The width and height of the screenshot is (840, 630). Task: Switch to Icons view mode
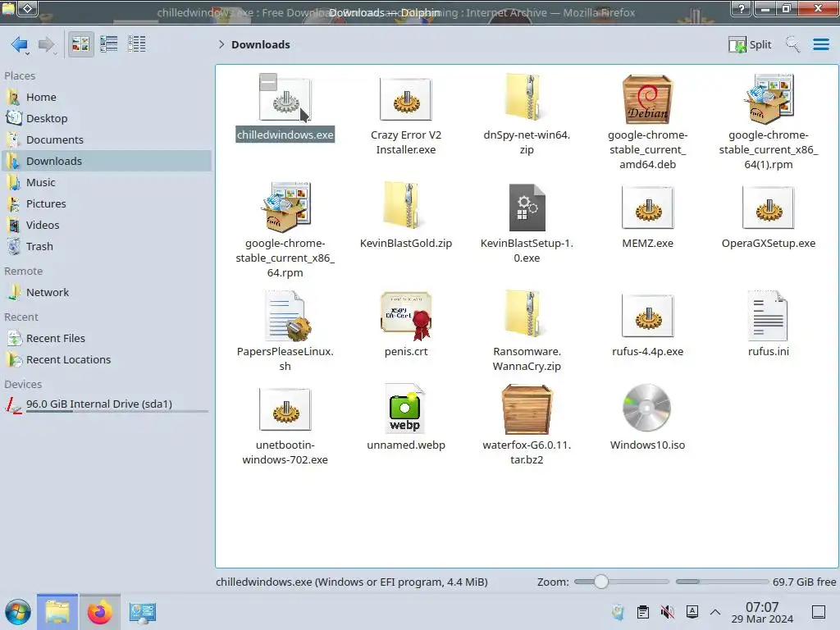(80, 44)
